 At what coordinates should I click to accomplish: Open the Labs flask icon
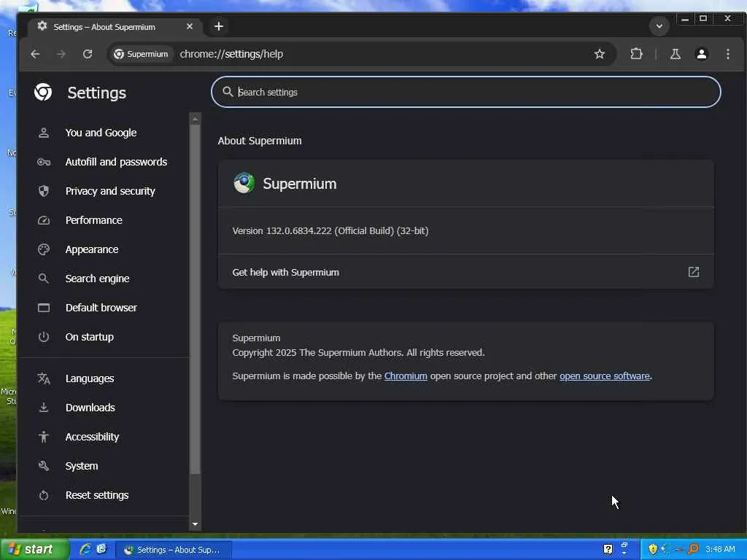coord(675,54)
